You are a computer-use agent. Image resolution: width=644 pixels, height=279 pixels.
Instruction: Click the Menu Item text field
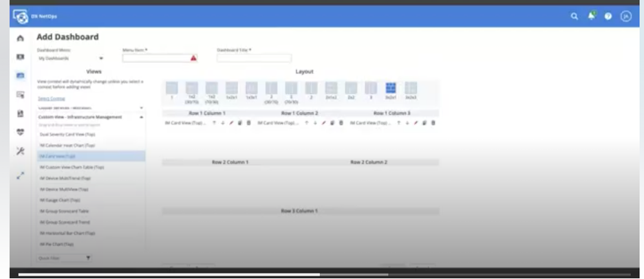coord(155,58)
